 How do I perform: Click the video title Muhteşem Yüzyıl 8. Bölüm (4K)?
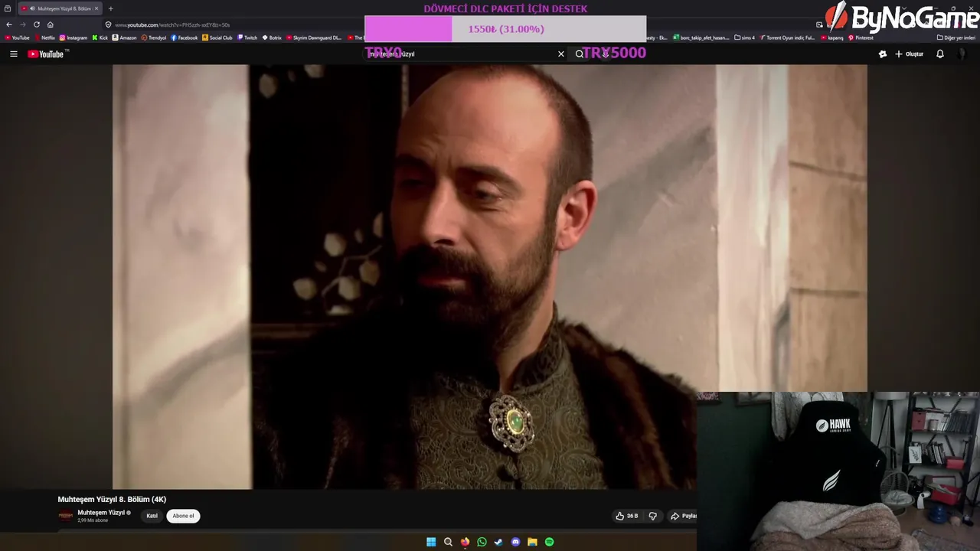[x=112, y=499]
